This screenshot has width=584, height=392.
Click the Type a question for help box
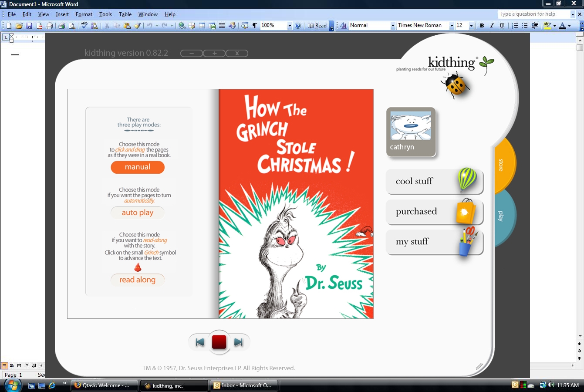tap(534, 14)
